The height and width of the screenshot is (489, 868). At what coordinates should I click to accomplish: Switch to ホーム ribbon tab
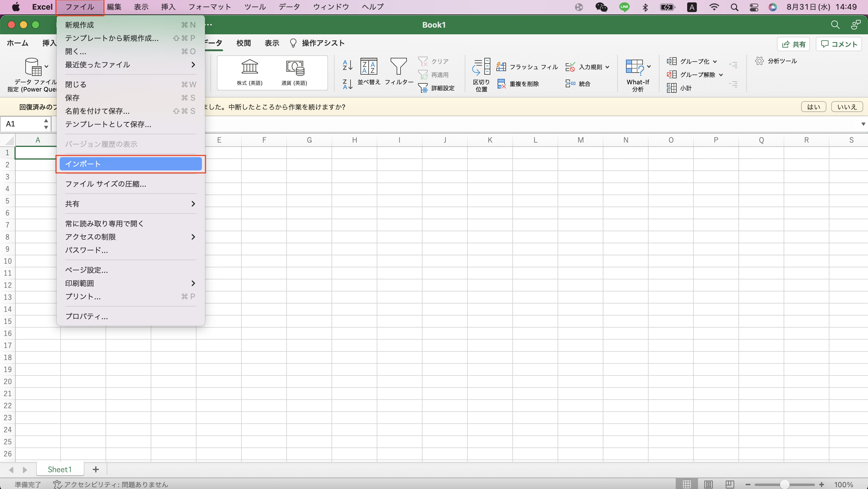pyautogui.click(x=17, y=43)
